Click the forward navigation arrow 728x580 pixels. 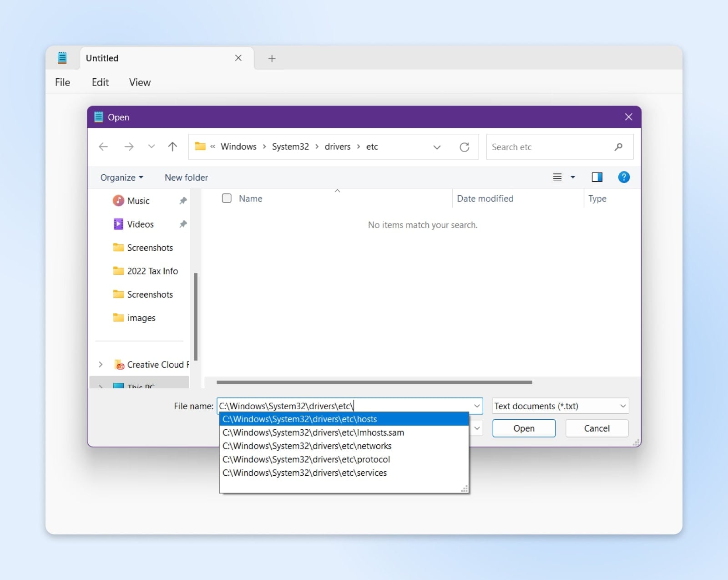click(x=129, y=147)
